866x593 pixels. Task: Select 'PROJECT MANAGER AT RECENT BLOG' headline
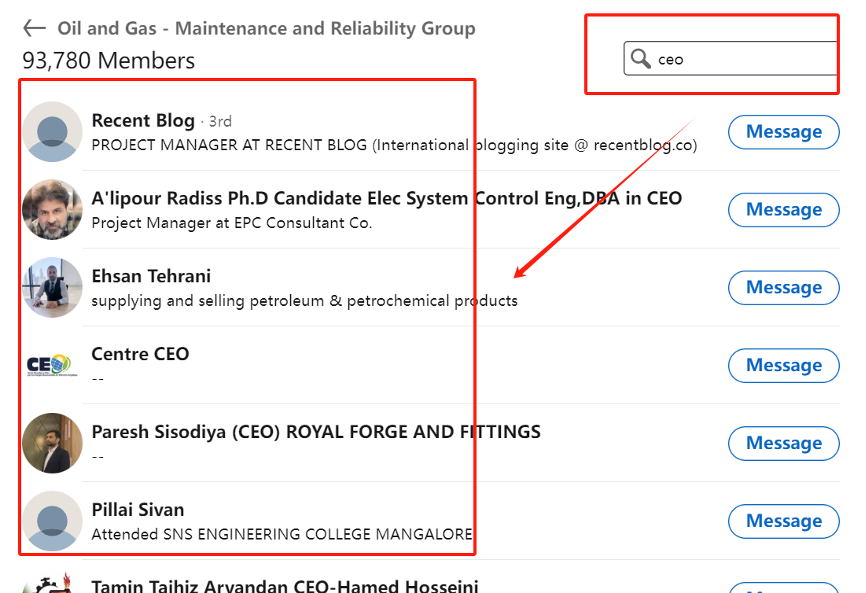(394, 145)
